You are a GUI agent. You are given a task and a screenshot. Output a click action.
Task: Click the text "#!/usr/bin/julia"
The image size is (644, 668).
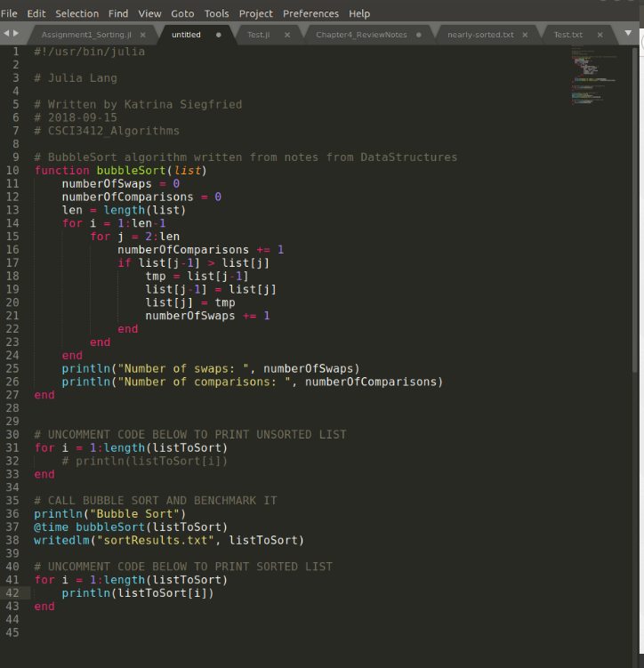(90, 52)
